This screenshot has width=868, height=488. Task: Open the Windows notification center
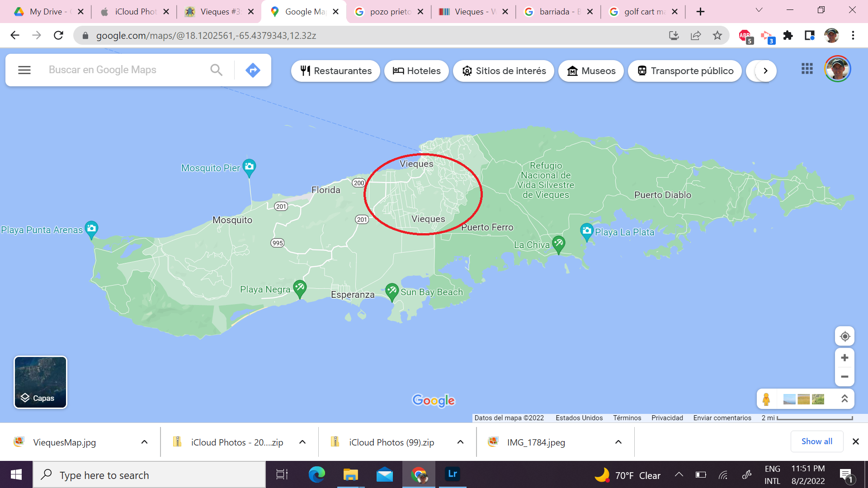(x=846, y=475)
